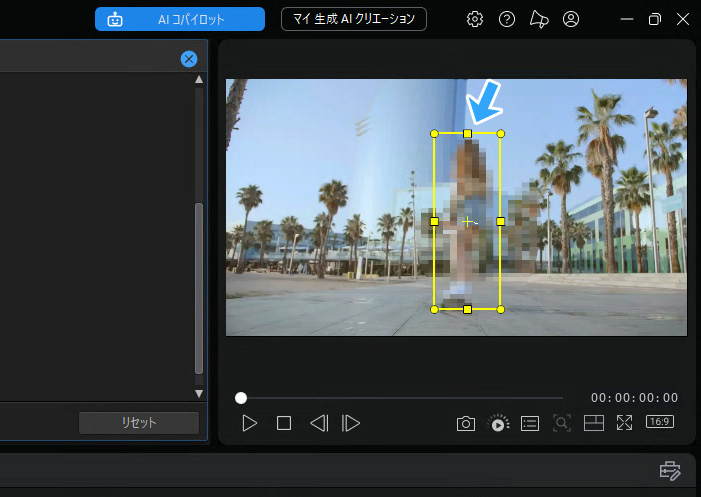
Task: Click the playback seek slider handle
Action: pos(241,398)
